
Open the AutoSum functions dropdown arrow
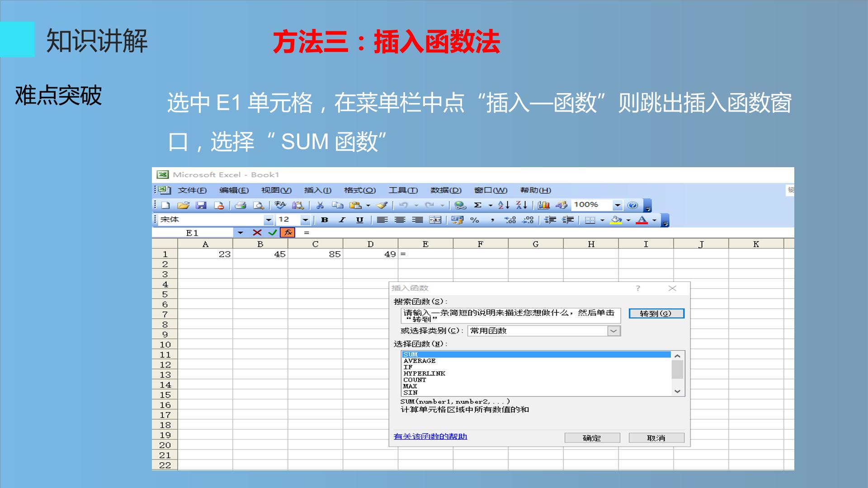491,206
